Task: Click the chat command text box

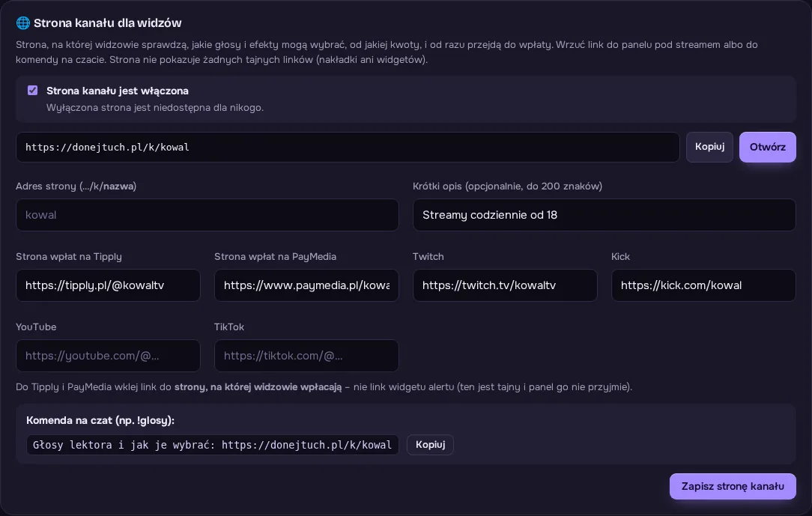Action: [x=212, y=445]
